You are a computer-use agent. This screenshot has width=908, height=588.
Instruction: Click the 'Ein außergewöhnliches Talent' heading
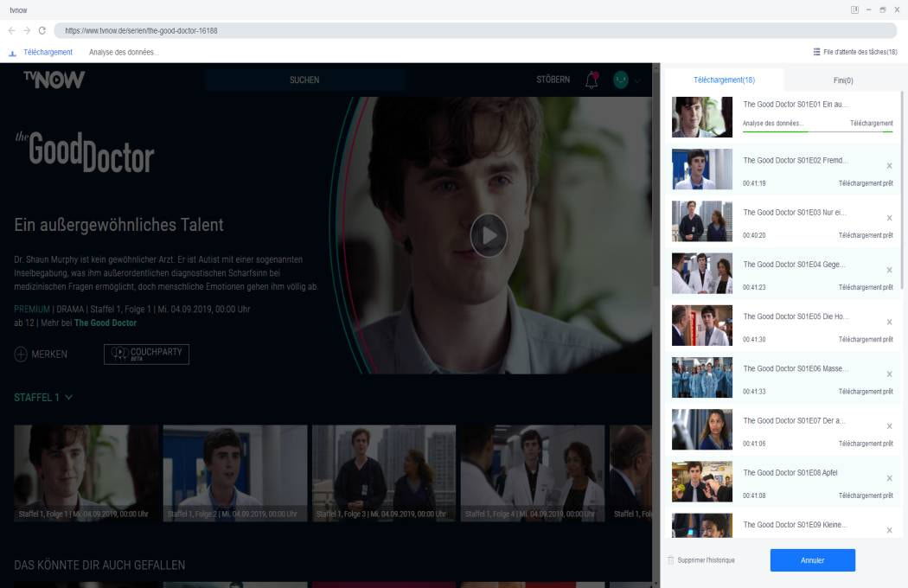click(x=118, y=225)
